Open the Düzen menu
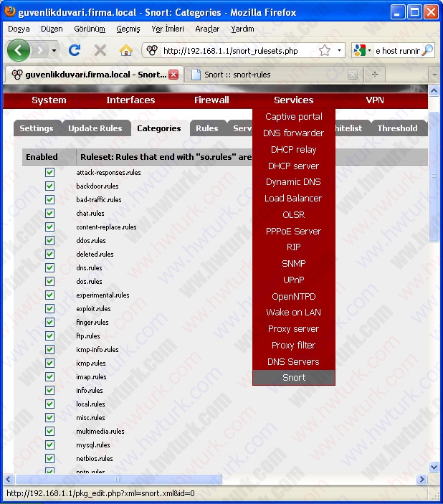443x504 pixels. click(x=52, y=29)
